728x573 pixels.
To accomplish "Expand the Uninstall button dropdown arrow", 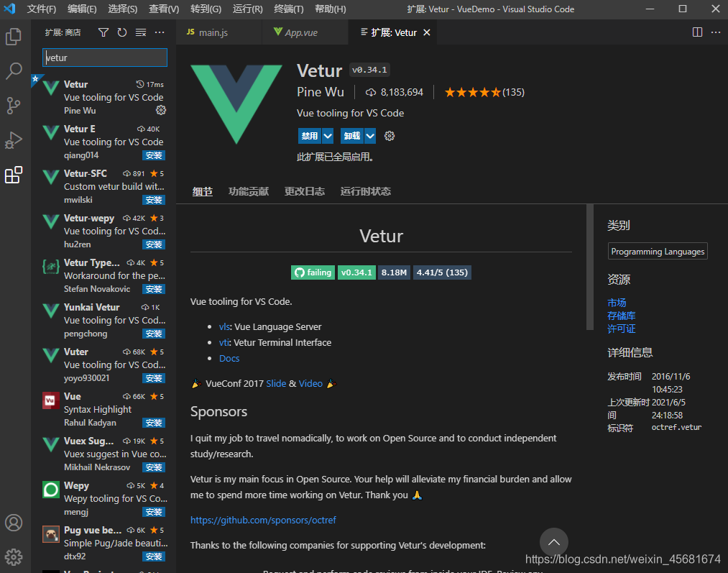I will (x=370, y=136).
